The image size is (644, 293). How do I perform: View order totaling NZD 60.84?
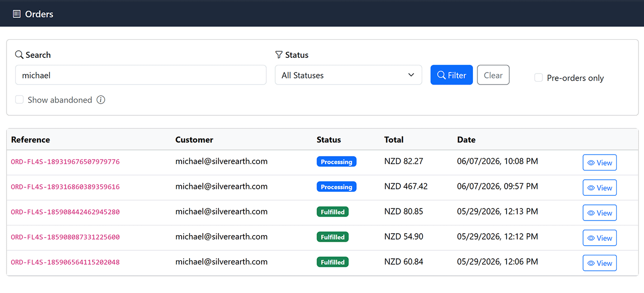click(600, 263)
